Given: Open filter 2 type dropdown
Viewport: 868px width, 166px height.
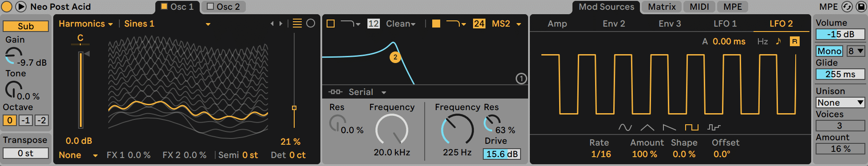Looking at the screenshot, I should click(456, 24).
